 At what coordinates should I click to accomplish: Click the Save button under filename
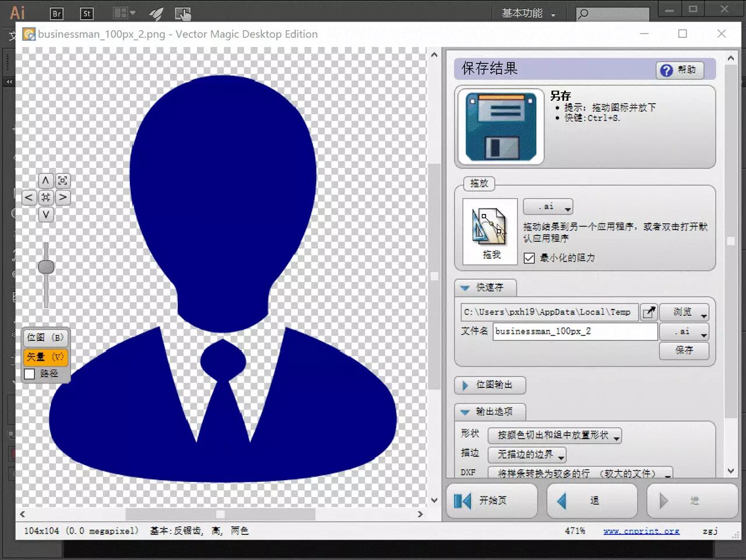(x=684, y=350)
